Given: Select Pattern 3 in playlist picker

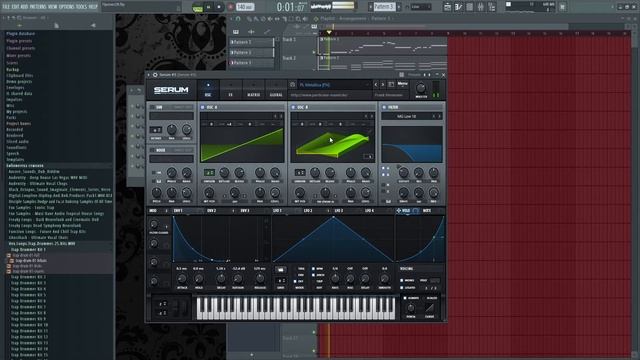Looking at the screenshot, I should point(251,63).
